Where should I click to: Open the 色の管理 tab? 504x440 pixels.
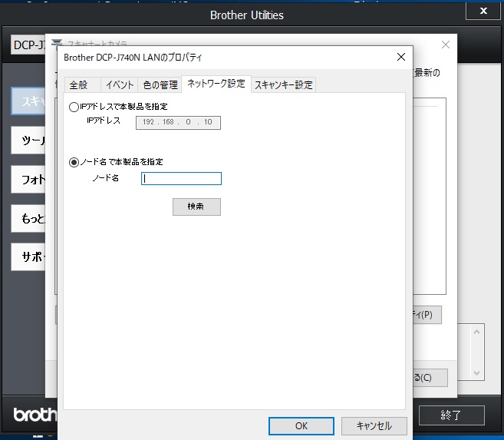tap(160, 84)
